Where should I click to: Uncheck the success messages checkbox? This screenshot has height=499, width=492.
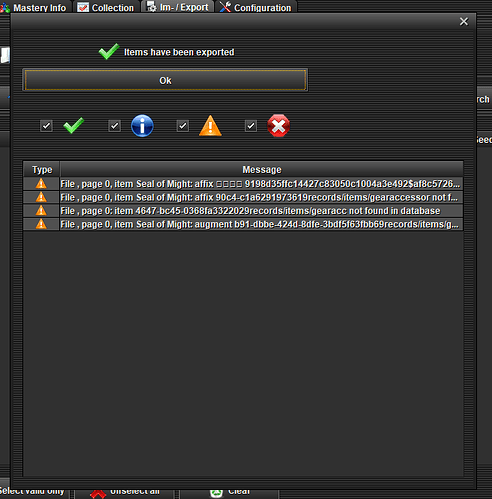tap(46, 126)
